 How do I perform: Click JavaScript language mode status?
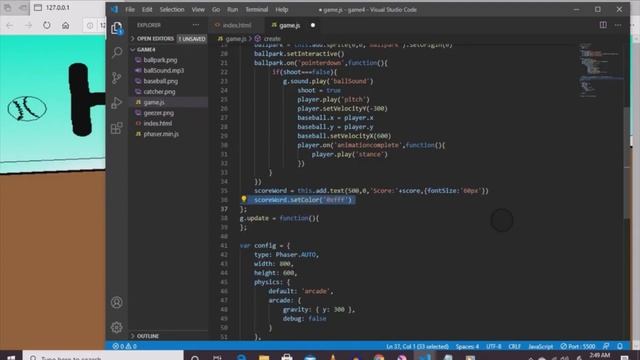click(x=540, y=347)
